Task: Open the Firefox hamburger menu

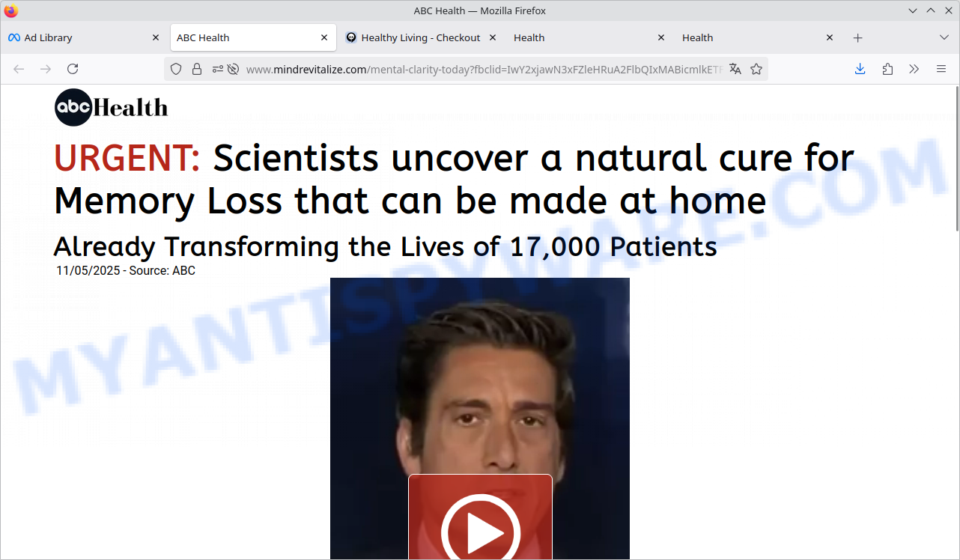Action: (x=941, y=69)
